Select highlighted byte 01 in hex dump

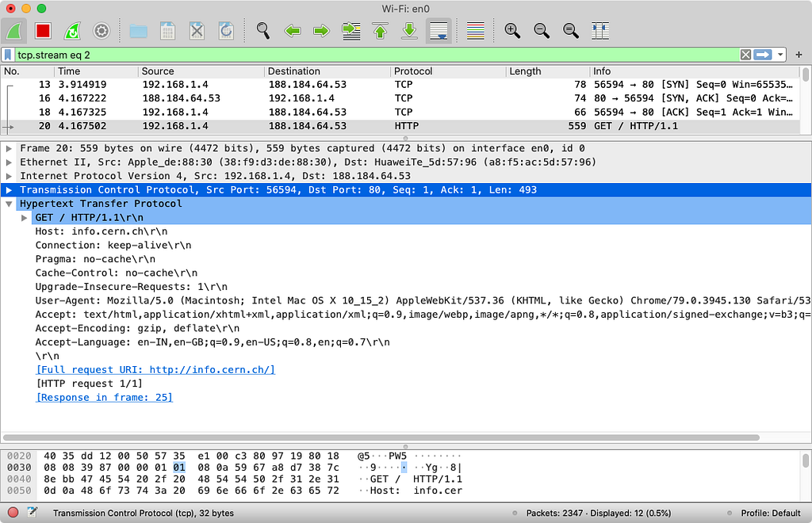[x=179, y=468]
